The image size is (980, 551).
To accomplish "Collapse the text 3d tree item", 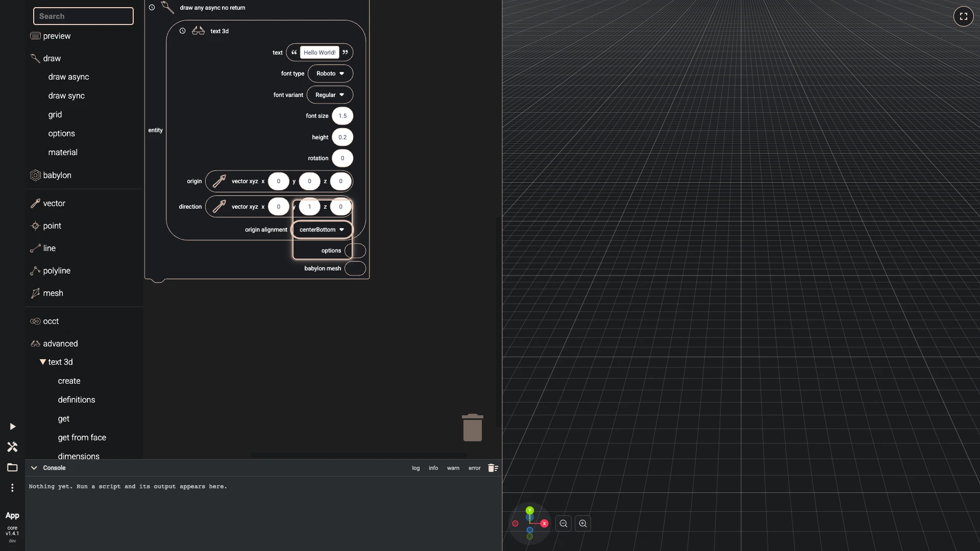I will [43, 362].
